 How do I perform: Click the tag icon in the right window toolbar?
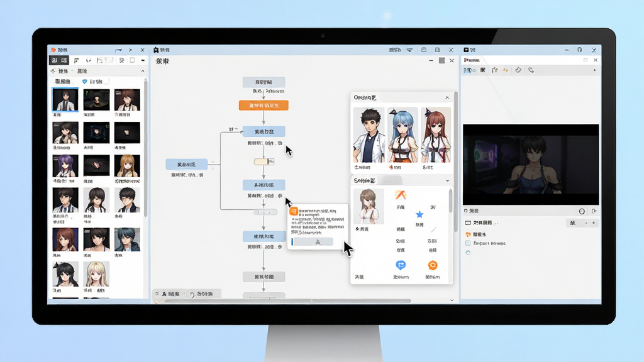[518, 70]
